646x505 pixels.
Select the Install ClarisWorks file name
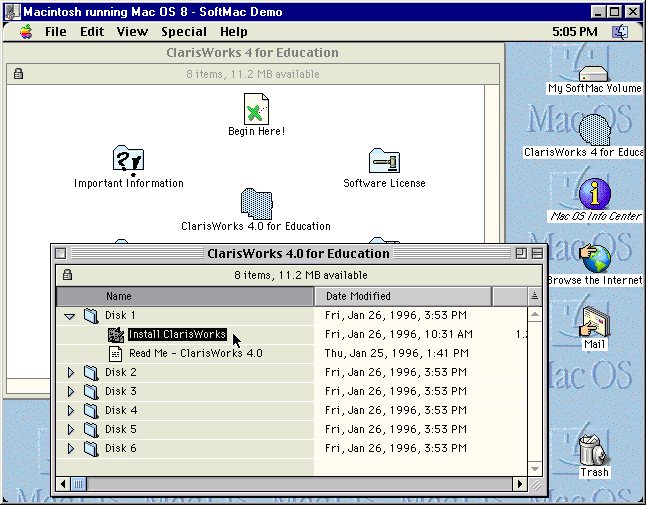pyautogui.click(x=177, y=334)
